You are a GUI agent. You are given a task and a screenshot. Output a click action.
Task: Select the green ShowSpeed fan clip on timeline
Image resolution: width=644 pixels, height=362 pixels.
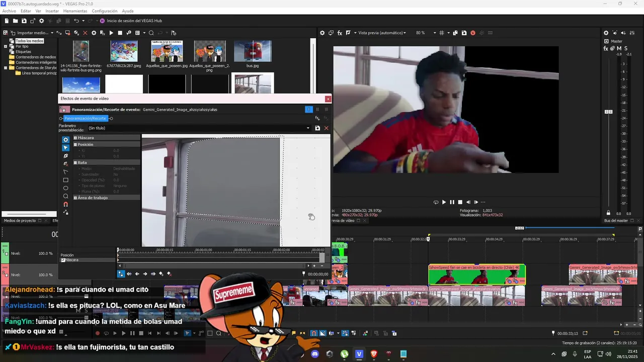point(476,275)
